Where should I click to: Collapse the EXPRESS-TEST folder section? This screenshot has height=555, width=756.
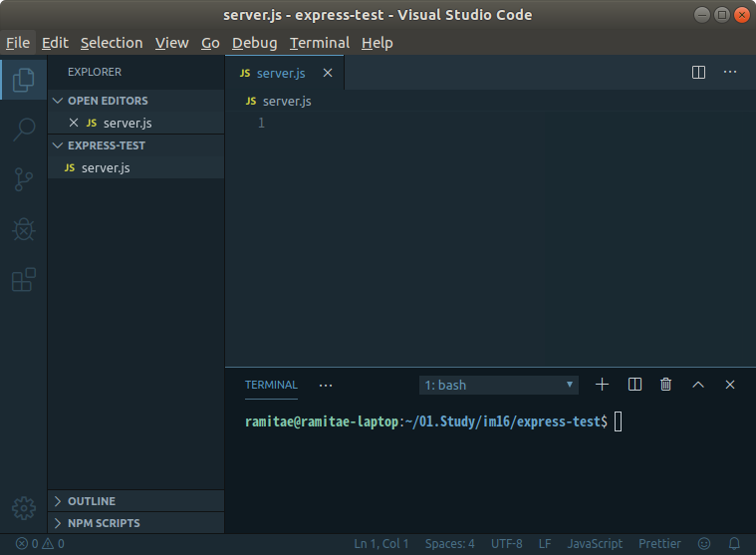(136, 145)
